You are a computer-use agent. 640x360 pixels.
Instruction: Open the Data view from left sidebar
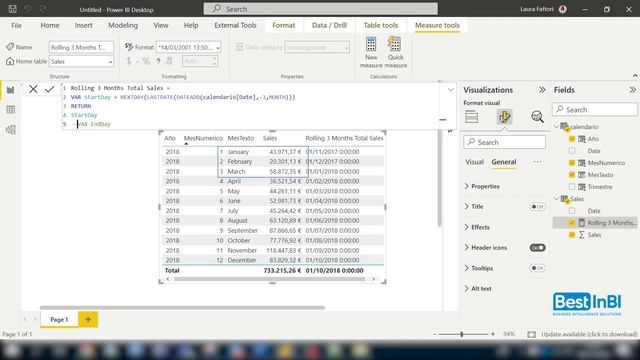(x=11, y=109)
